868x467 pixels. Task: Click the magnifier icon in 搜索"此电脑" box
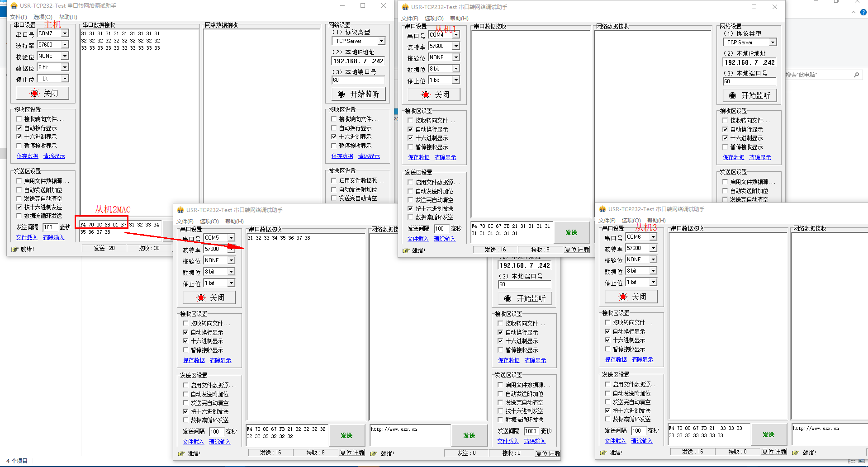pos(856,75)
